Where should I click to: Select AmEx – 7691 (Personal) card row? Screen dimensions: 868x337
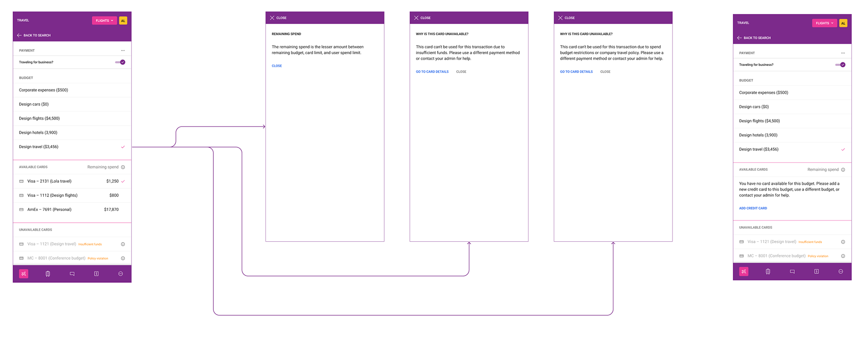pos(72,210)
